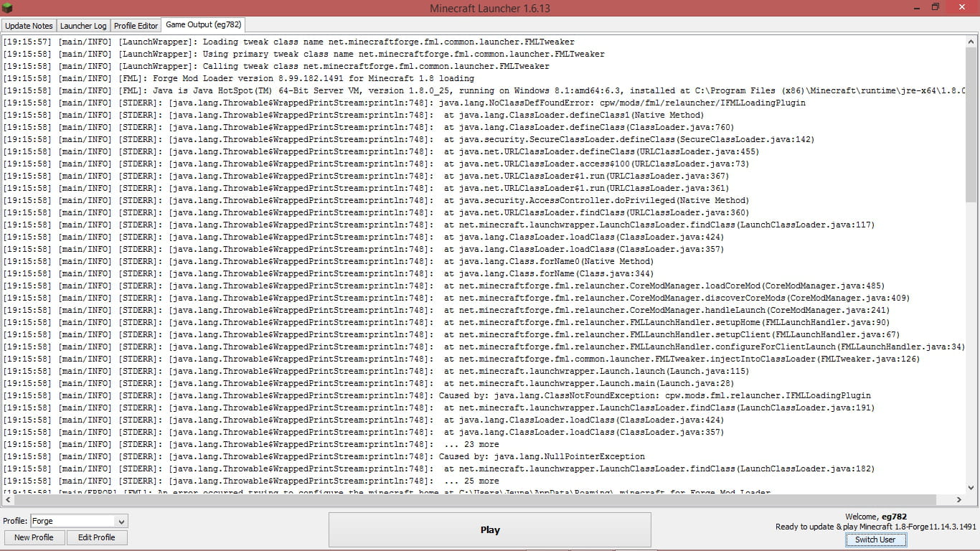This screenshot has width=980, height=551.
Task: Click the vertical scrollbar up arrow
Action: (971, 42)
